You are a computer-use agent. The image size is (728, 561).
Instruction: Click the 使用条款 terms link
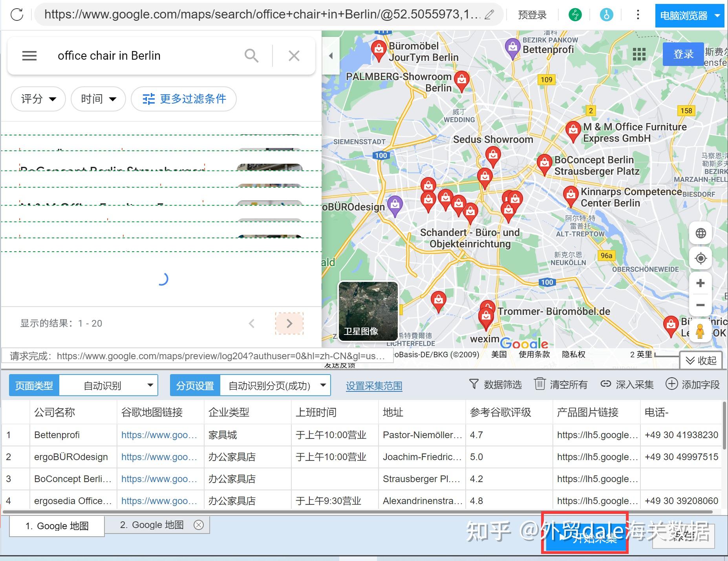tap(534, 354)
